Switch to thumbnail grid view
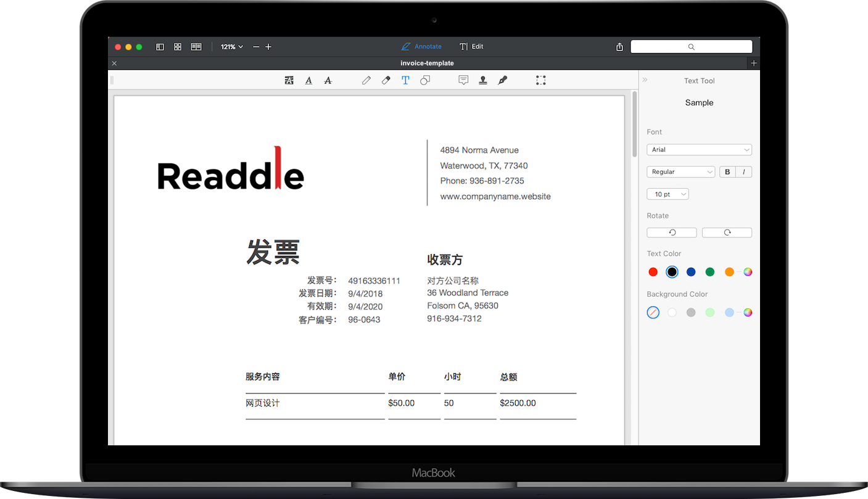 (178, 47)
